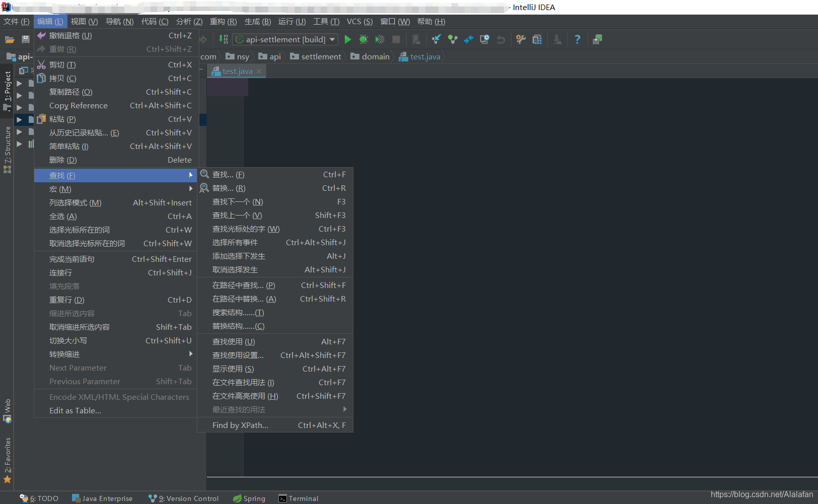The height and width of the screenshot is (504, 818).
Task: Open the Project tool window strip
Action: [x=7, y=90]
